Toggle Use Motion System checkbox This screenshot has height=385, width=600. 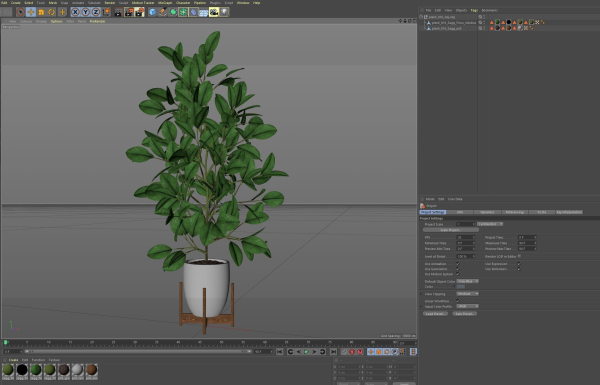click(458, 274)
